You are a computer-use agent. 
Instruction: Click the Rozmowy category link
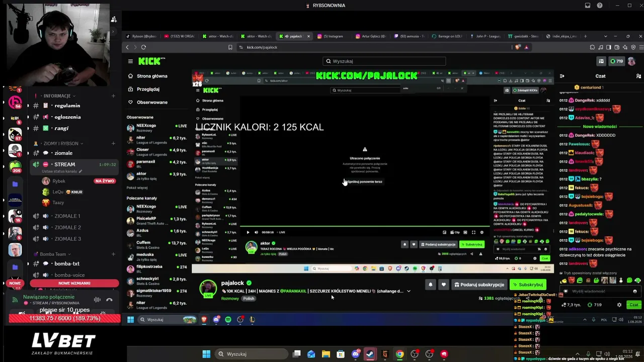click(230, 298)
